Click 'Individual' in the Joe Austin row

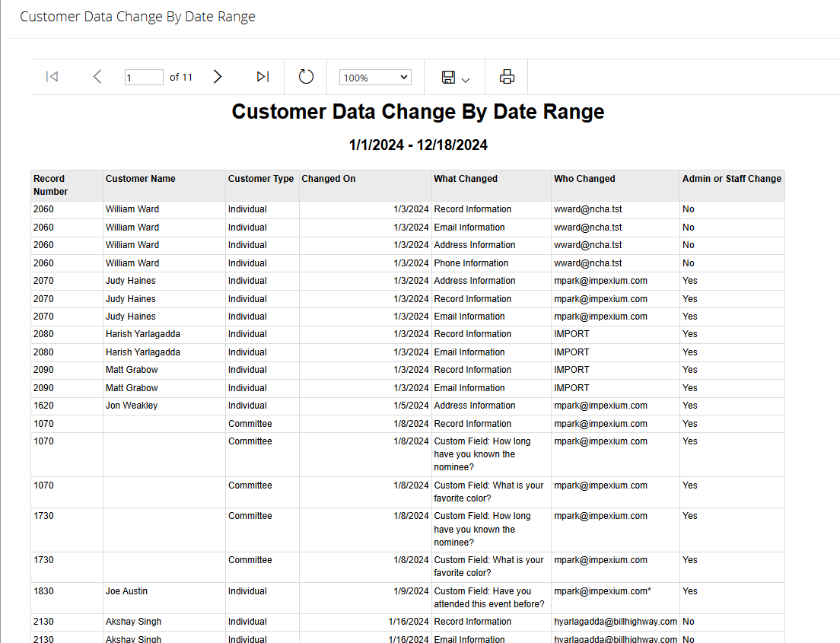point(247,591)
